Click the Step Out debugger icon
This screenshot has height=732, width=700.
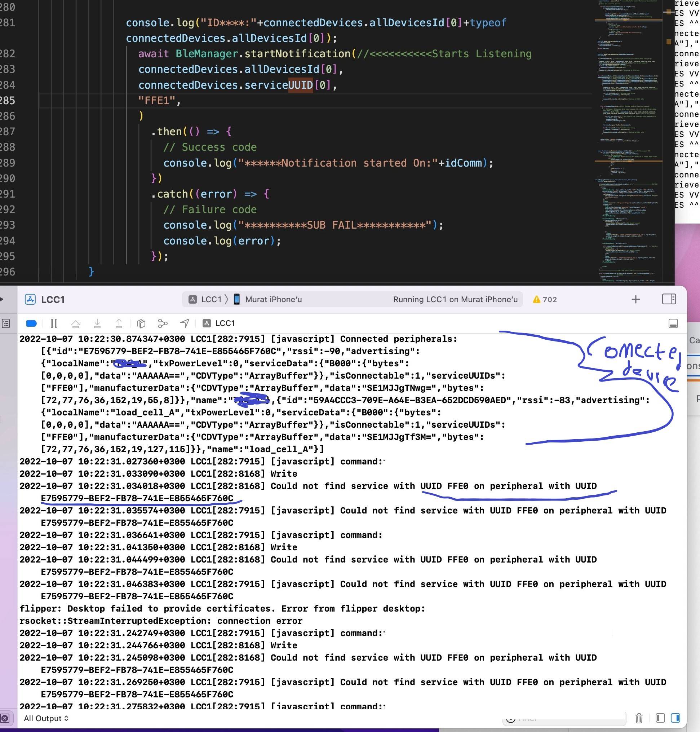[119, 323]
